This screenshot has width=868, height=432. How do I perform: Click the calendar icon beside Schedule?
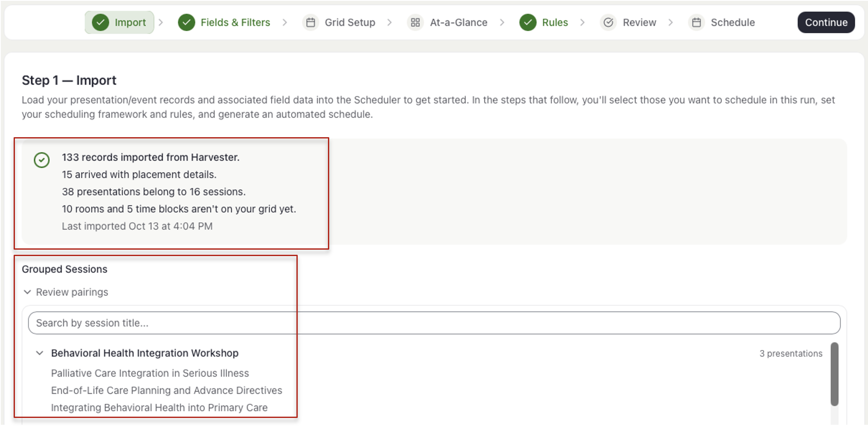coord(697,22)
